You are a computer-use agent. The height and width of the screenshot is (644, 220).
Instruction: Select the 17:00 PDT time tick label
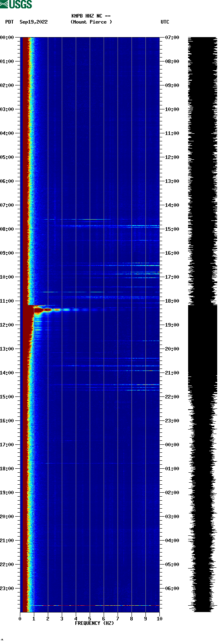point(7,445)
